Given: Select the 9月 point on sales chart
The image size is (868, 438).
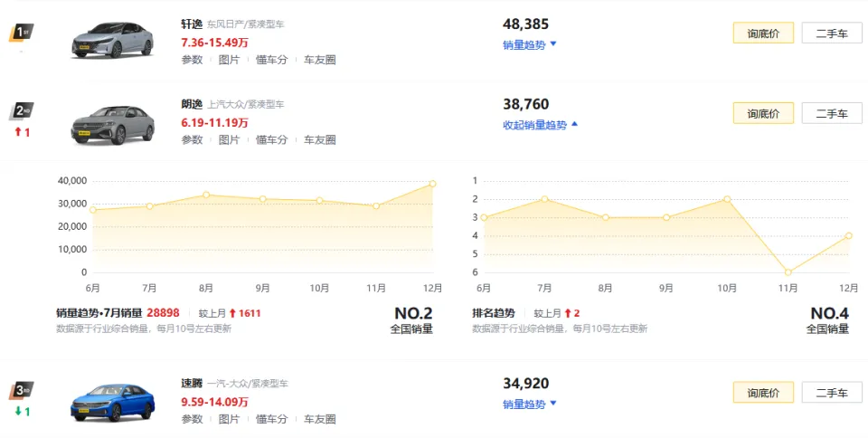Looking at the screenshot, I should click(263, 199).
